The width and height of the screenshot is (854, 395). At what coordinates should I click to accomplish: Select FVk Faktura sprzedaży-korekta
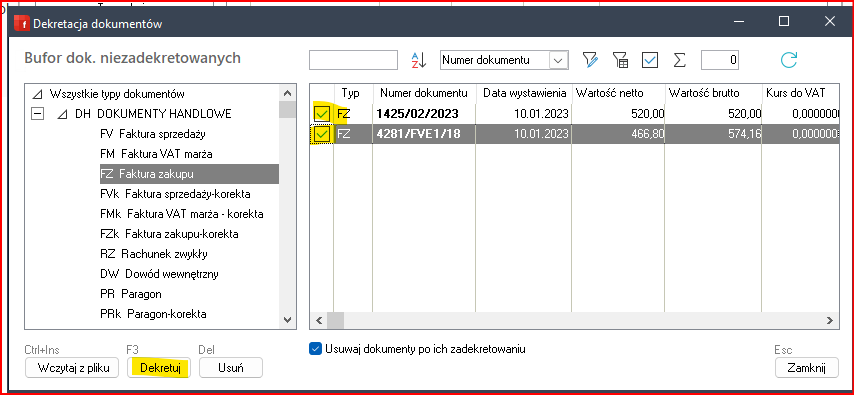coord(175,194)
